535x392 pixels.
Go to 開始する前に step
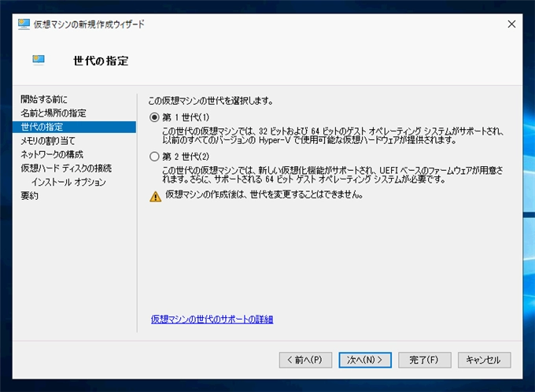[x=44, y=99]
